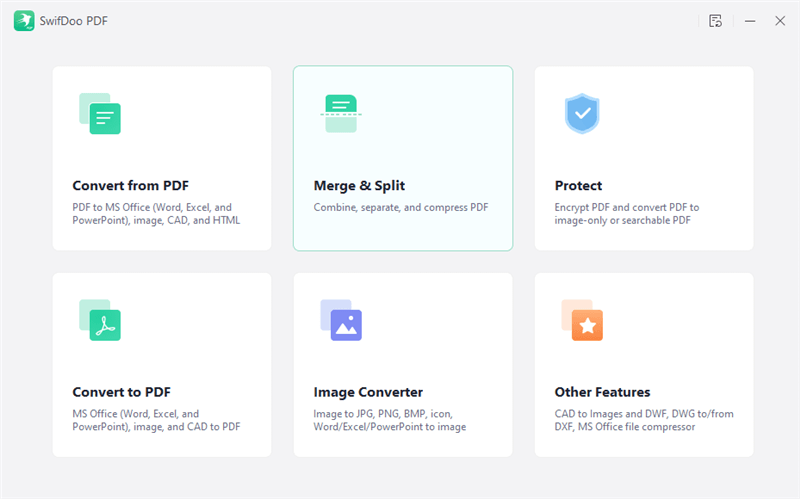This screenshot has width=800, height=499.
Task: Open the Other Features heading
Action: pos(603,392)
